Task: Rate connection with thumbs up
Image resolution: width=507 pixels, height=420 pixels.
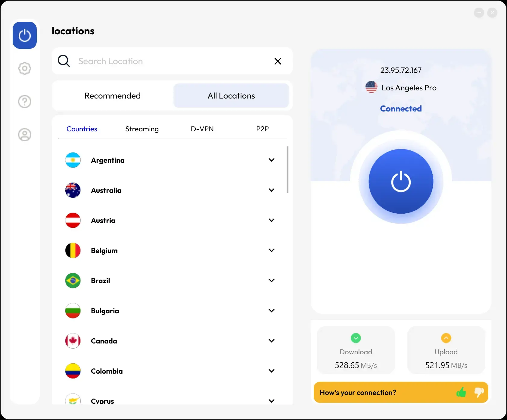Action: [x=461, y=392]
